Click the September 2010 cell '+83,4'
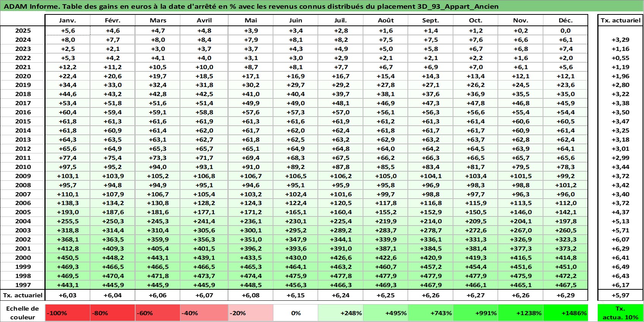Screen dimensions: 644x322 pos(431,167)
